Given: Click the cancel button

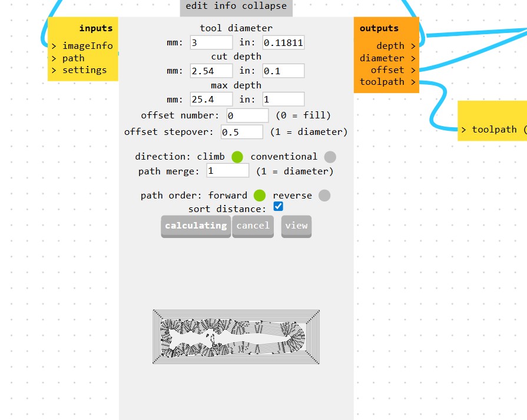Looking at the screenshot, I should (x=253, y=226).
